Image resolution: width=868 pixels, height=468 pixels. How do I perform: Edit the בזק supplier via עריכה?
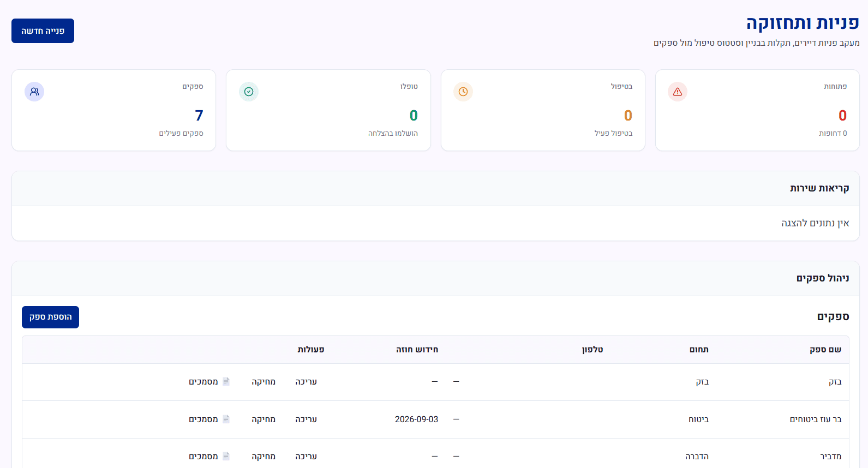tap(306, 382)
